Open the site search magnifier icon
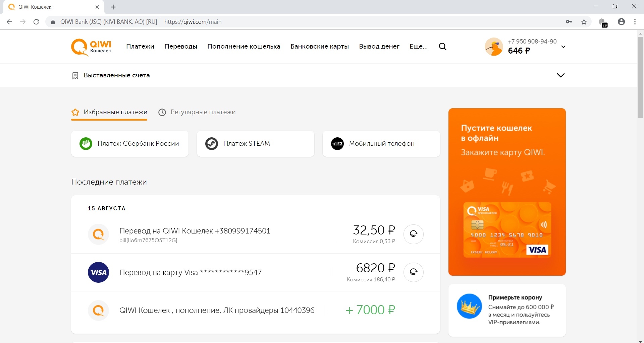The width and height of the screenshot is (644, 343). pos(442,47)
